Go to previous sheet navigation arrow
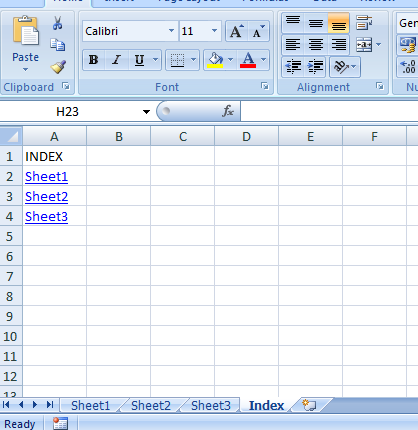 click(21, 405)
